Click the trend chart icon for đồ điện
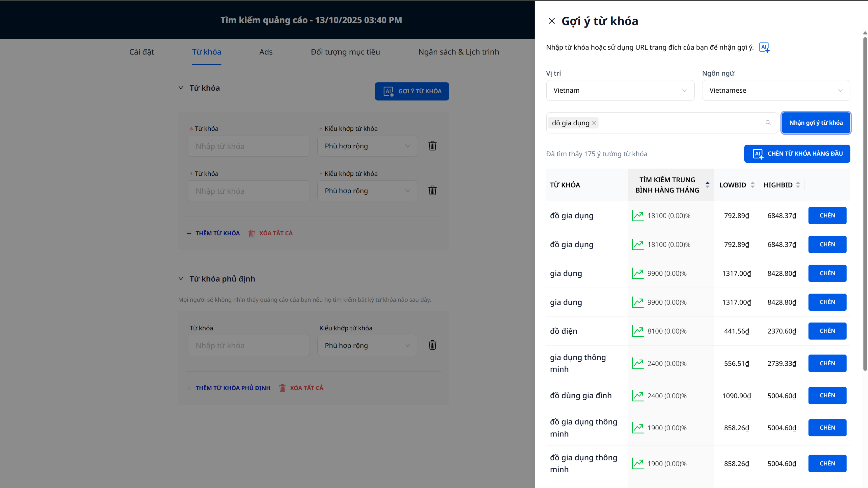 click(x=637, y=331)
